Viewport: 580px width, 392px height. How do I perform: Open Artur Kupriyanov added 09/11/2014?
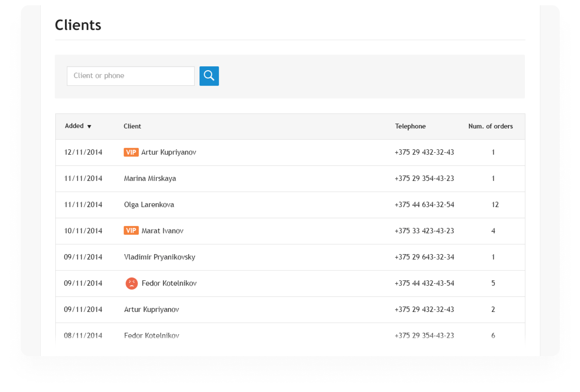tap(151, 309)
